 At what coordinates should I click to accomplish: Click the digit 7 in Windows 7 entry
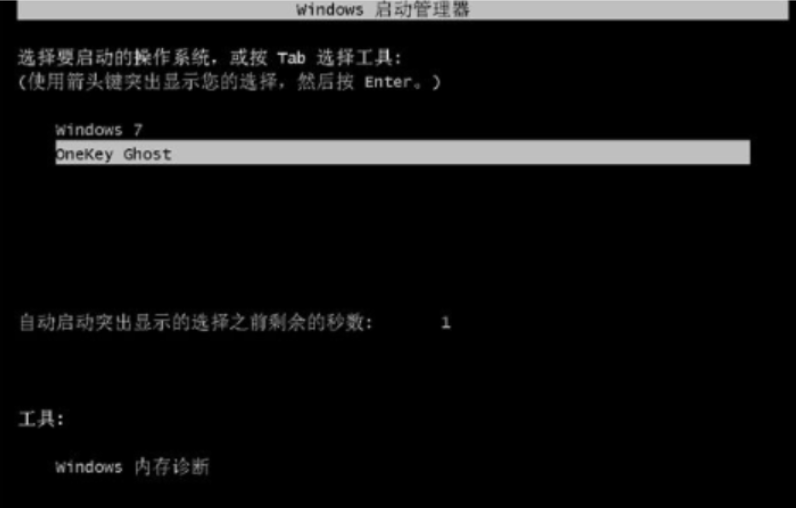(x=138, y=130)
